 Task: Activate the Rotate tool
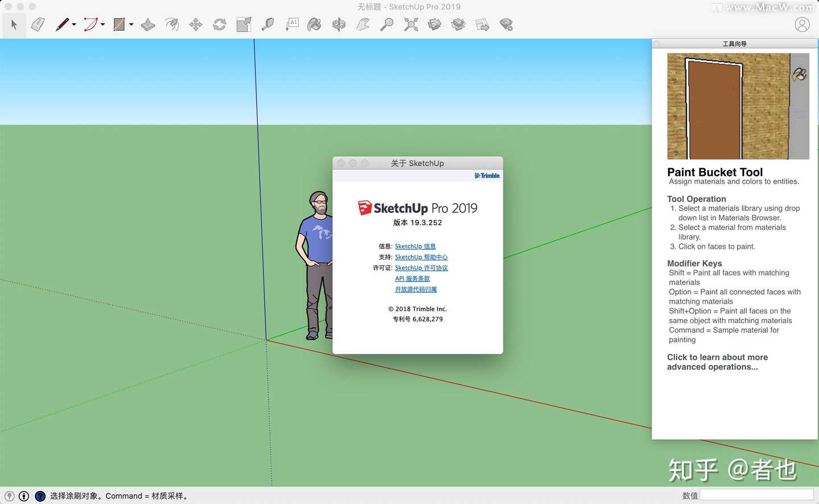coord(220,24)
